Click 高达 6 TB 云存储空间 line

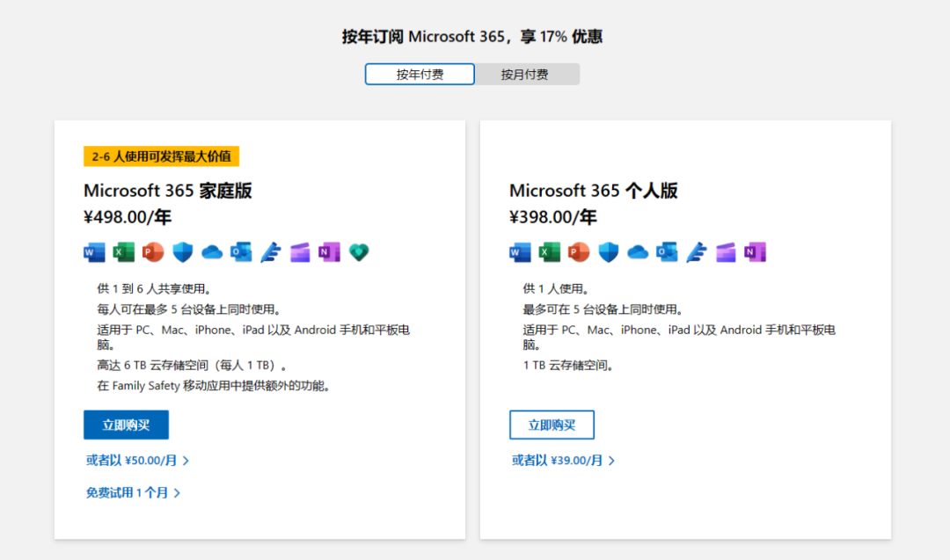point(192,365)
